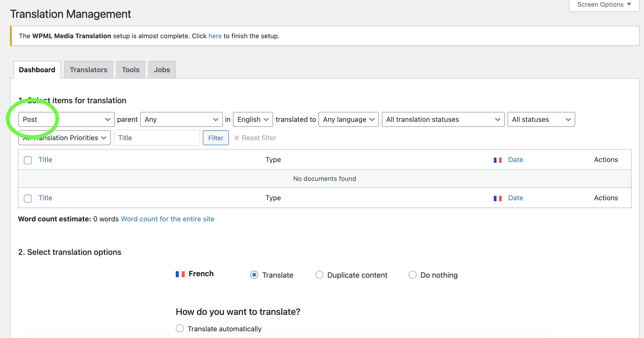The width and height of the screenshot is (644, 338).
Task: Click French flag icon in top table header
Action: (498, 160)
